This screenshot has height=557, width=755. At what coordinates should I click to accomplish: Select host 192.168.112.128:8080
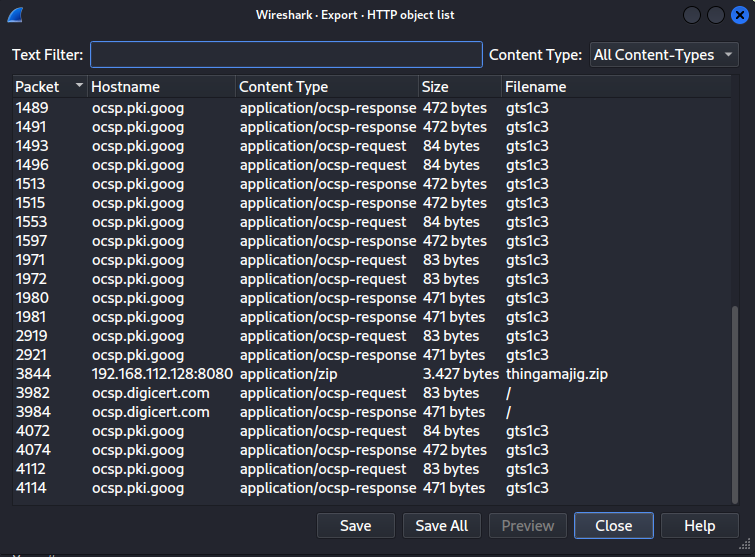(162, 374)
